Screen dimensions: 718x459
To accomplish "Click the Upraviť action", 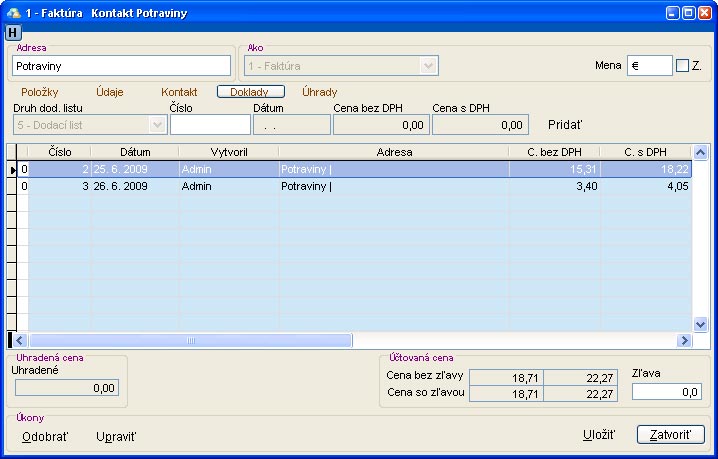I will pos(116,437).
